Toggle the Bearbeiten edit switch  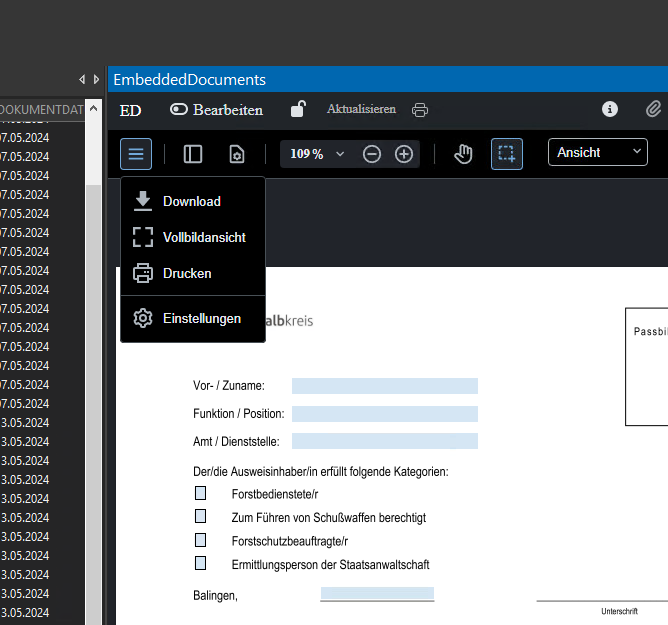point(180,109)
